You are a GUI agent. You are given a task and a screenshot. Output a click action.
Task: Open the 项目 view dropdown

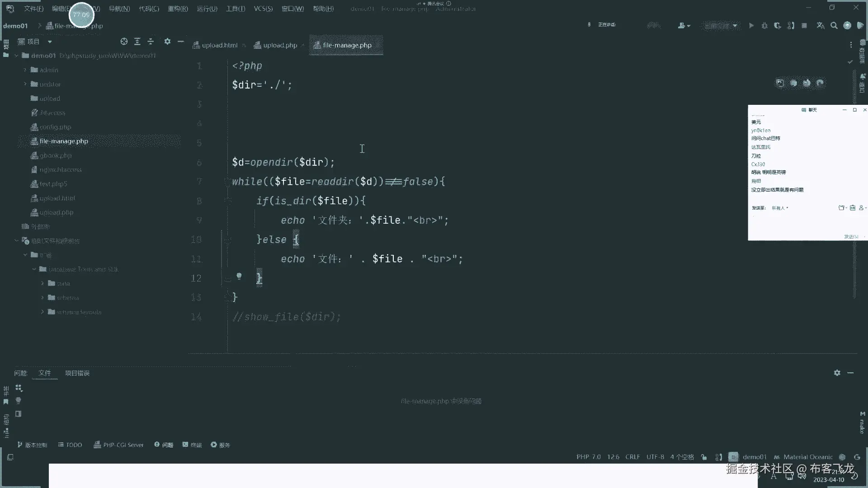pyautogui.click(x=50, y=42)
